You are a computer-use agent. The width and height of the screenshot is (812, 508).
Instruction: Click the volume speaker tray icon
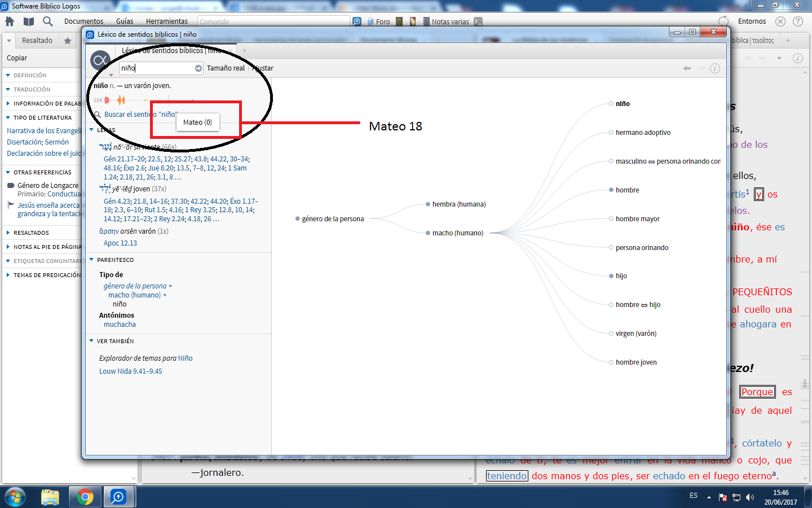click(750, 497)
